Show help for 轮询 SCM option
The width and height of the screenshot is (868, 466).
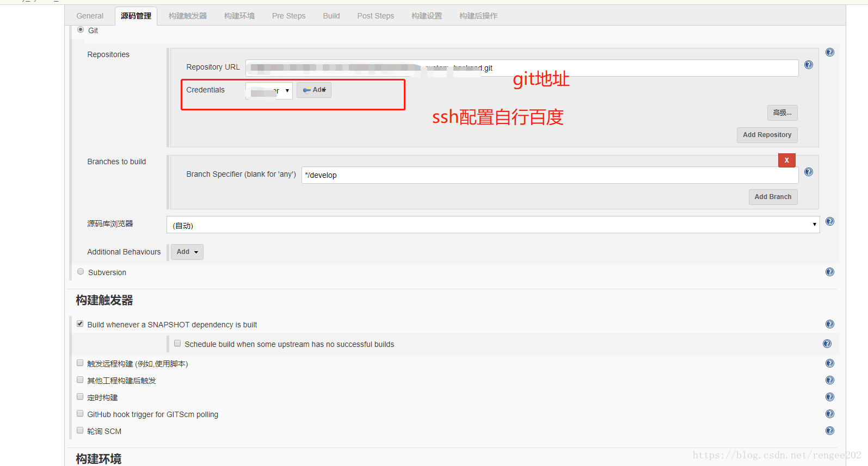click(829, 431)
